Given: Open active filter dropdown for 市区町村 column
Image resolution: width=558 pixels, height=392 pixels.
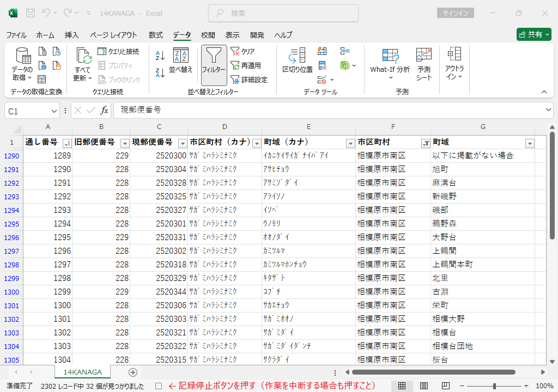Looking at the screenshot, I should [x=426, y=143].
